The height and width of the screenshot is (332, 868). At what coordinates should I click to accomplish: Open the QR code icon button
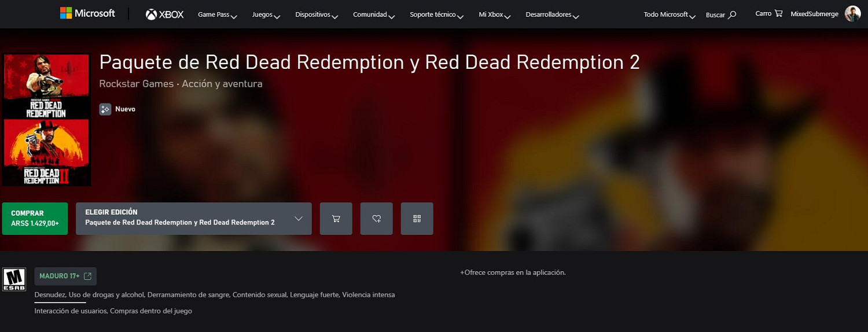click(417, 219)
